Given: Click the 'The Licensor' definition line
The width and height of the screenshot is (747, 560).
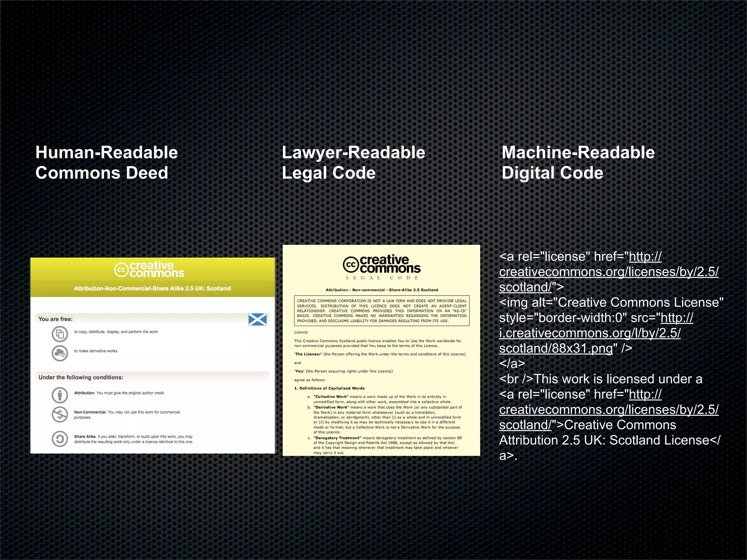Looking at the screenshot, I should point(380,354).
